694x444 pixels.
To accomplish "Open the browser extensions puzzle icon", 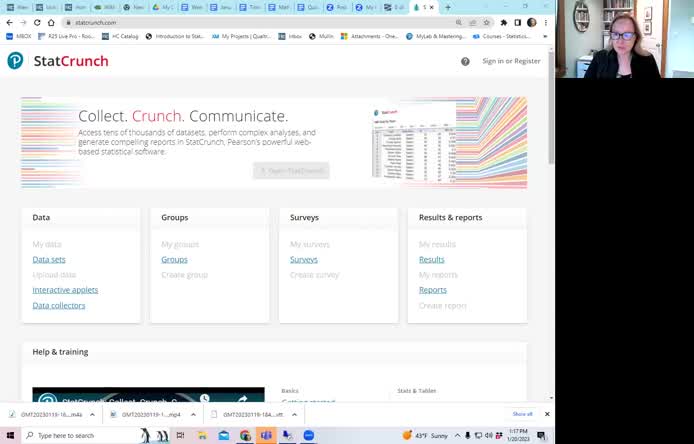I will [x=503, y=22].
